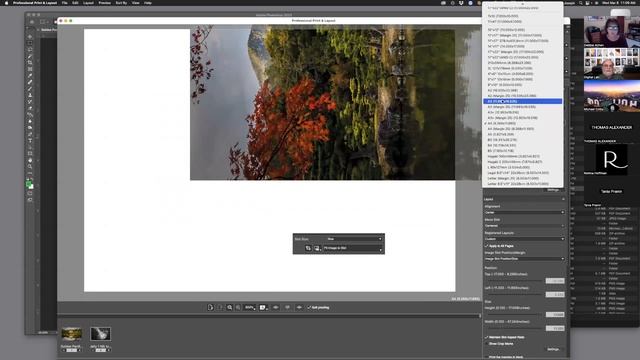Open the Preview menu
640x360 pixels.
104,3
